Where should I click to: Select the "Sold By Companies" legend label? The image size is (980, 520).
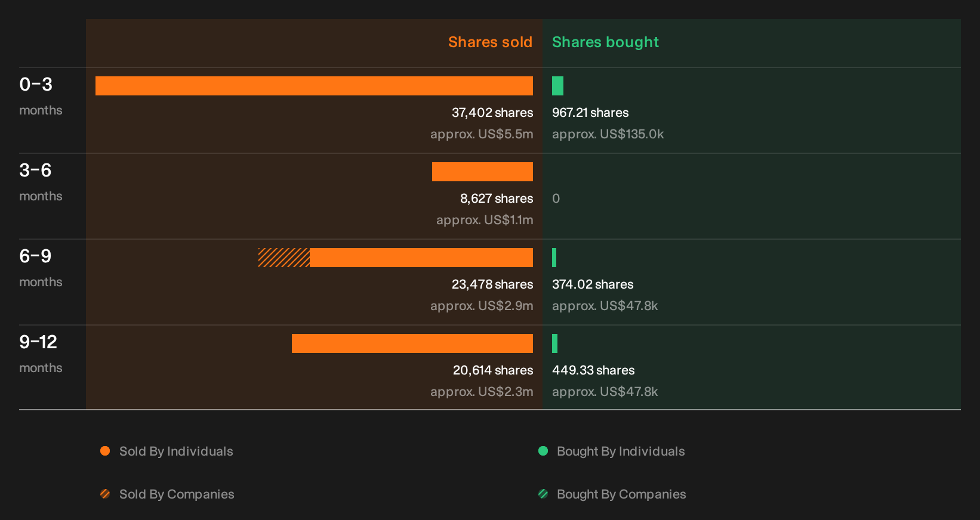177,494
